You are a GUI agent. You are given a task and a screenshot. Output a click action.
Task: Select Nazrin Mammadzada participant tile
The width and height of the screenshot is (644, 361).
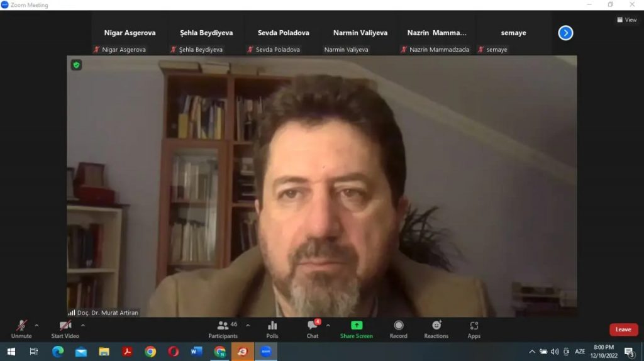point(436,34)
